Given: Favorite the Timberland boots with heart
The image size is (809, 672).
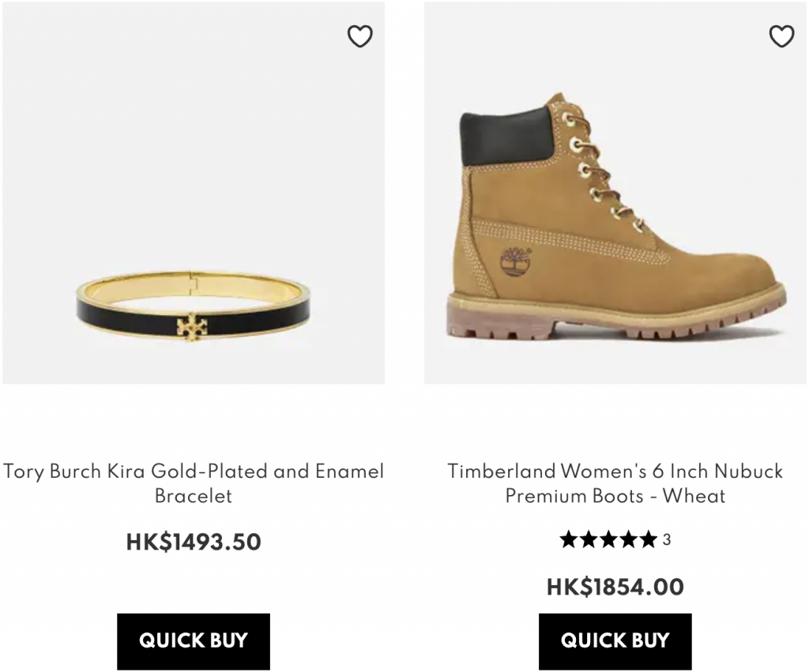Looking at the screenshot, I should point(781,36).
